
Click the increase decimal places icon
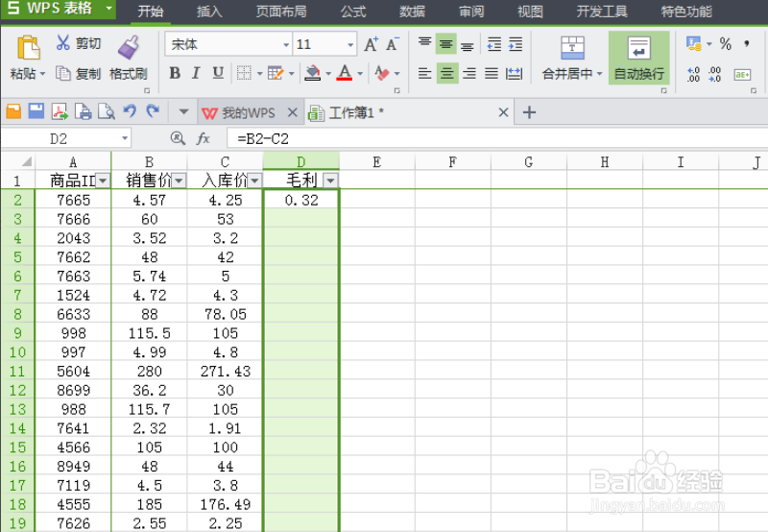693,74
